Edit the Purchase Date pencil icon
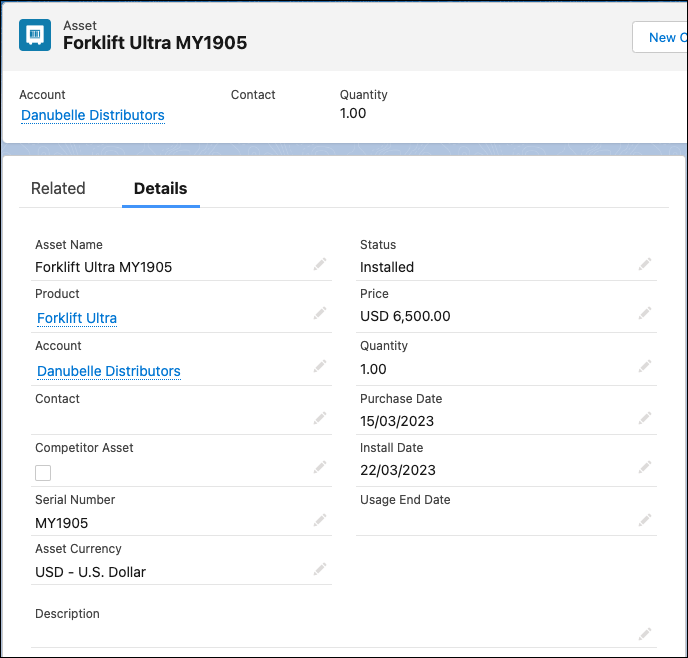Image resolution: width=688 pixels, height=658 pixels. tap(645, 418)
